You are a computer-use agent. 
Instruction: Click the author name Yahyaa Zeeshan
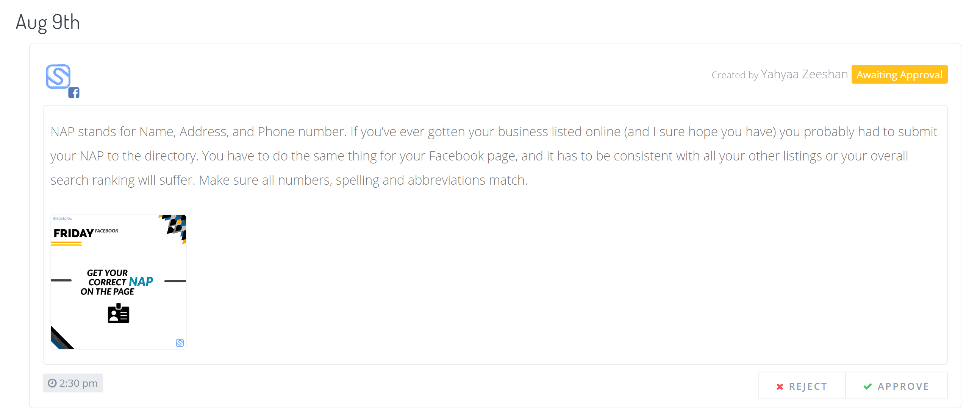tap(804, 74)
